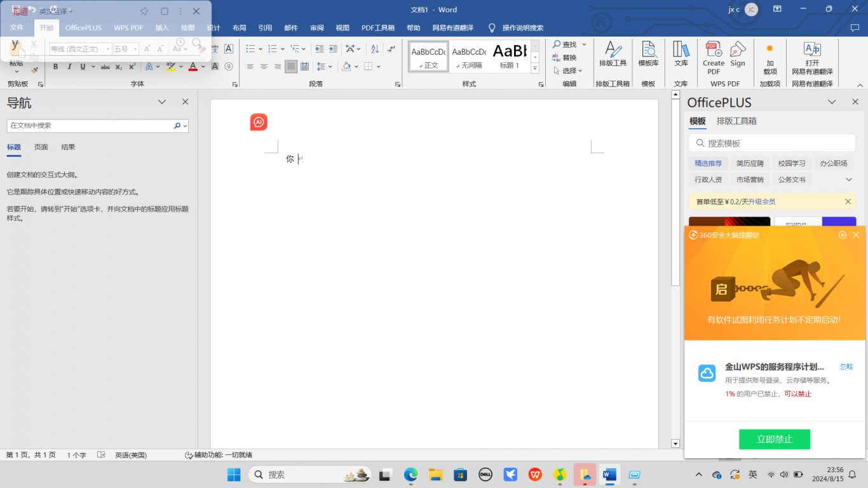
Task: Decrease paragraph indent
Action: (319, 49)
